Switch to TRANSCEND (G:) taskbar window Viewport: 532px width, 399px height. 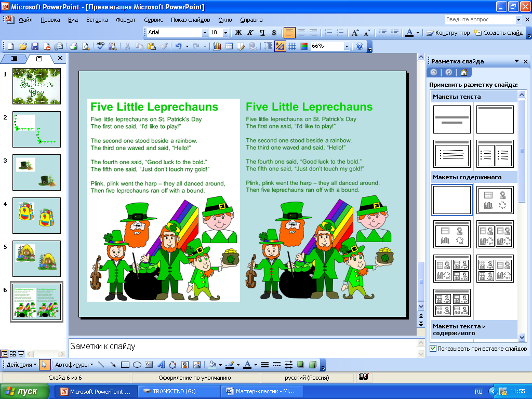pyautogui.click(x=179, y=391)
